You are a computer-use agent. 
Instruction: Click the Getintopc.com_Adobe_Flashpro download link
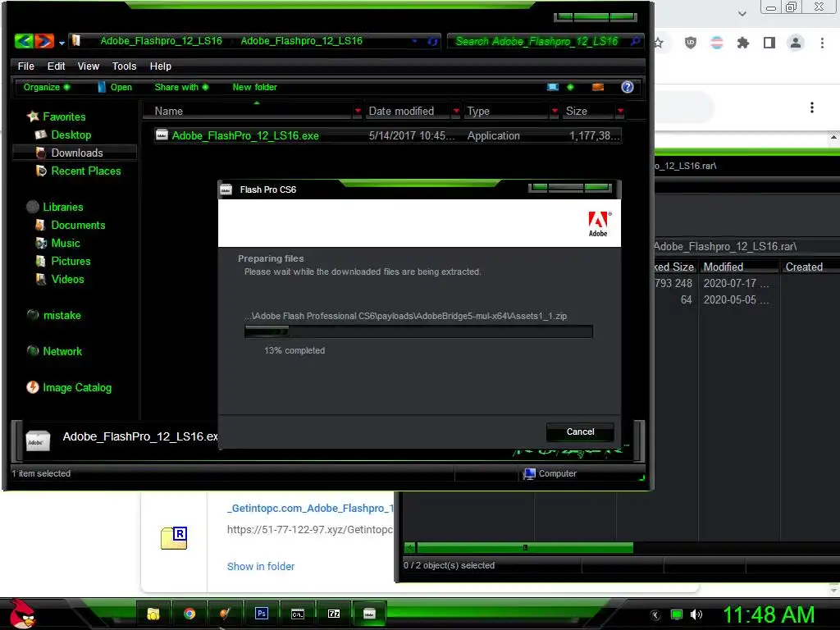[309, 508]
